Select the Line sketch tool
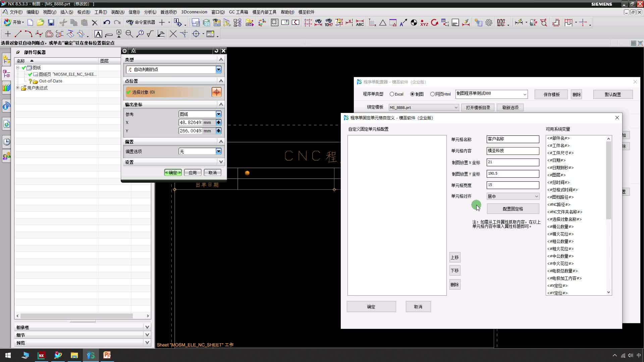The height and width of the screenshot is (362, 644). (x=18, y=34)
